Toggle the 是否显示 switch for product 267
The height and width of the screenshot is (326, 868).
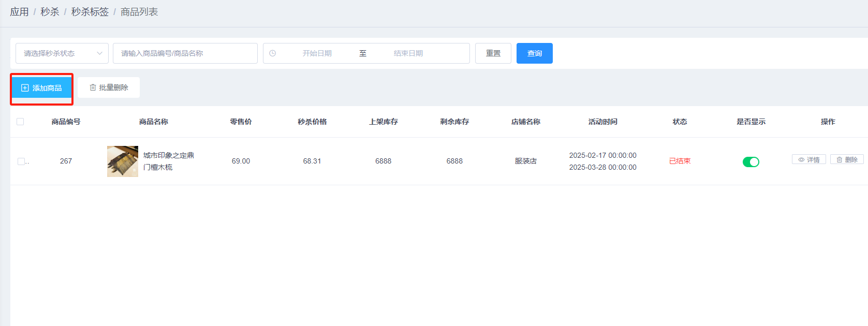751,162
